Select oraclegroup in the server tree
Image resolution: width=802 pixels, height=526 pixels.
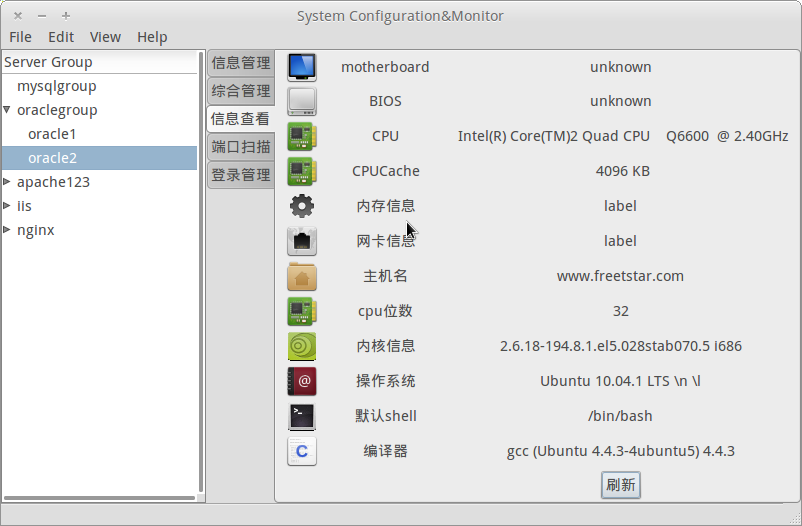(x=57, y=110)
